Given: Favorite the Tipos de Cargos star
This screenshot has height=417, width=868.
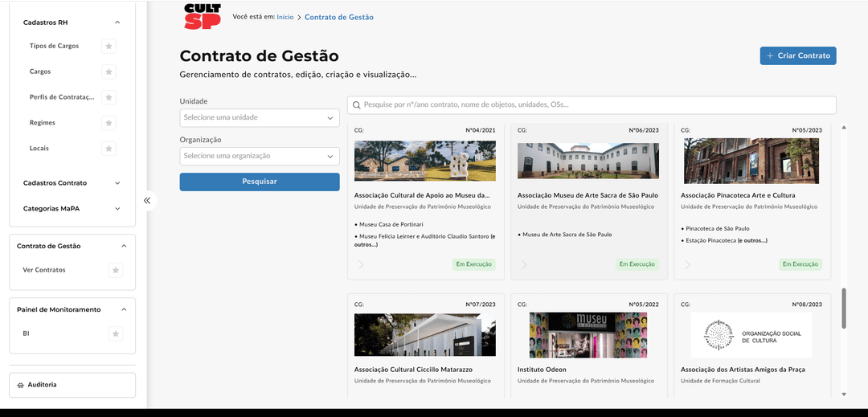Looking at the screenshot, I should pyautogui.click(x=109, y=47).
